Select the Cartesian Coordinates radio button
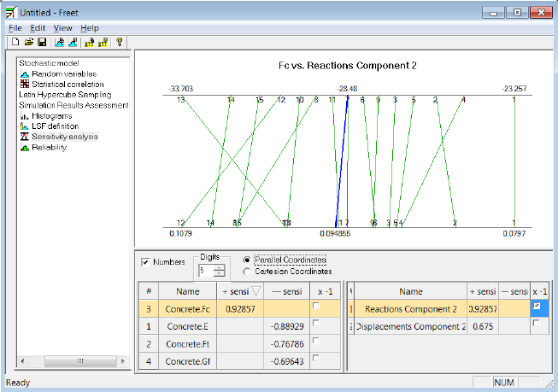The width and height of the screenshot is (558, 392). [x=247, y=272]
